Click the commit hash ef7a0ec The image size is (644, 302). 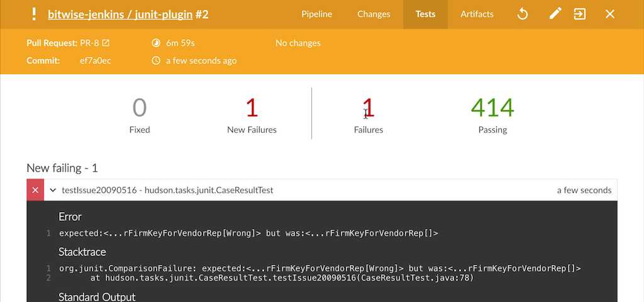tap(95, 61)
